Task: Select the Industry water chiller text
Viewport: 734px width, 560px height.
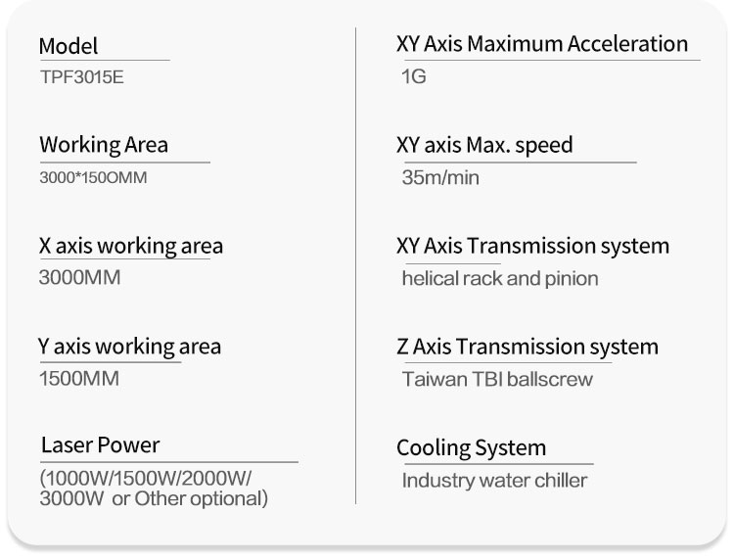Action: pos(495,481)
